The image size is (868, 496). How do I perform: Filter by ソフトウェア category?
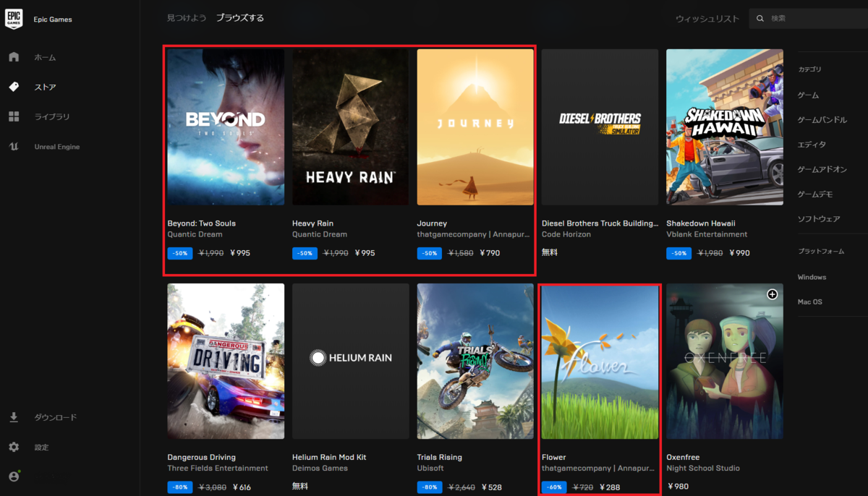[x=819, y=218]
